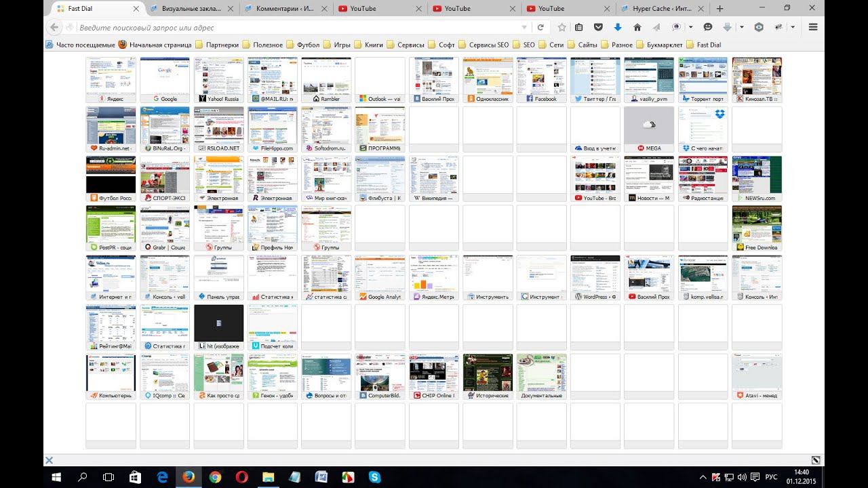
Task: Open dropdown arrow beside the gray download arrow
Action: pos(742,28)
